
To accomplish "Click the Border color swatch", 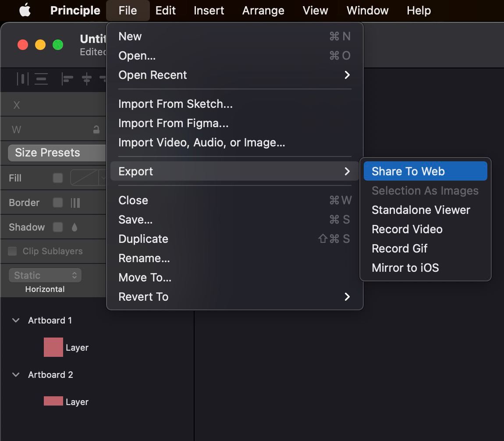I will [58, 203].
